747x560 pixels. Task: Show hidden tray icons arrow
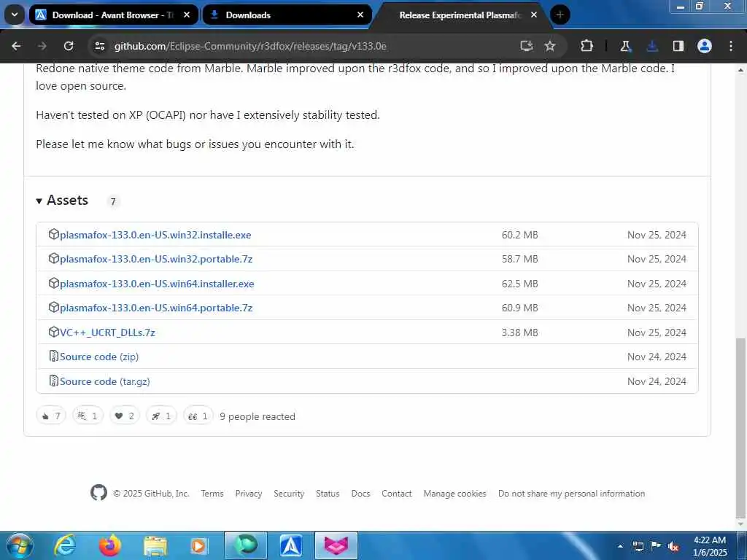point(620,546)
